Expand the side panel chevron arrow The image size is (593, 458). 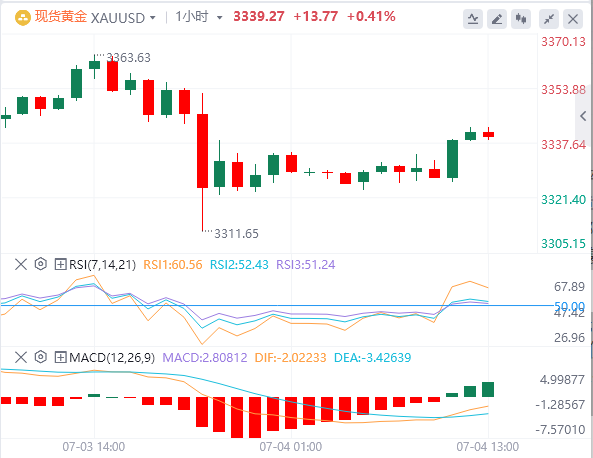(x=584, y=116)
